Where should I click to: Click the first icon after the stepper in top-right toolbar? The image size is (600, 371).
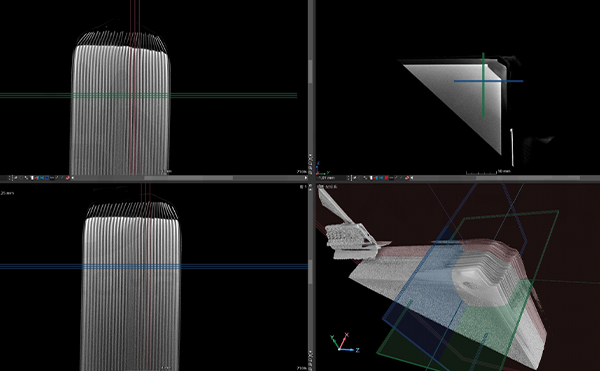(x=355, y=178)
